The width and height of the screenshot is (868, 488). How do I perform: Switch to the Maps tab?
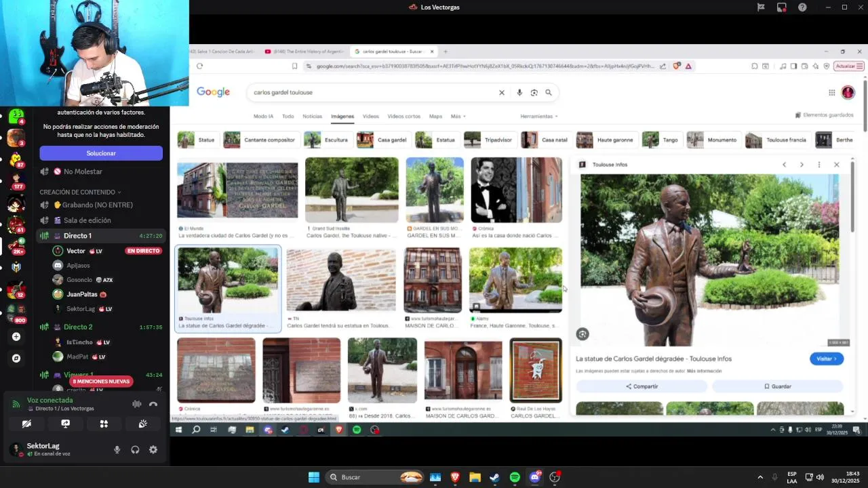(435, 117)
